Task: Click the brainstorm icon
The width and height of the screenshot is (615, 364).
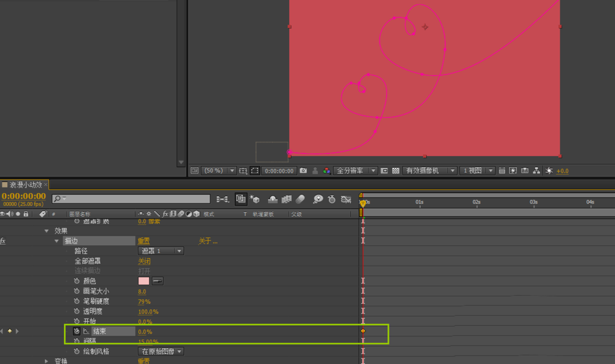Action: coord(318,199)
